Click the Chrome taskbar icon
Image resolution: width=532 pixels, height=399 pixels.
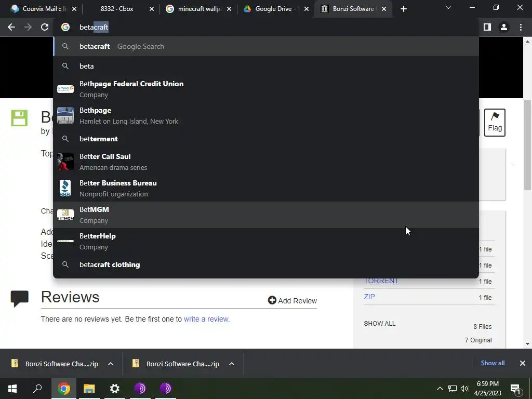(x=63, y=389)
